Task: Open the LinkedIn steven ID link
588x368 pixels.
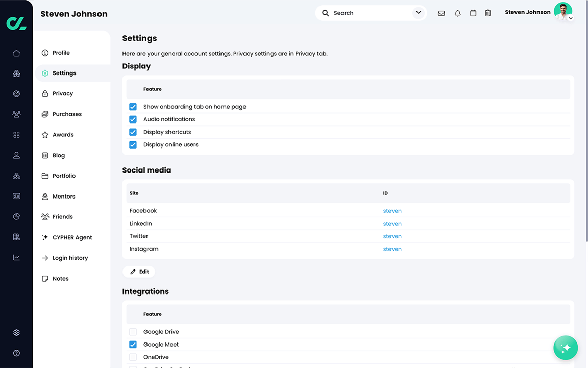Action: (x=392, y=224)
